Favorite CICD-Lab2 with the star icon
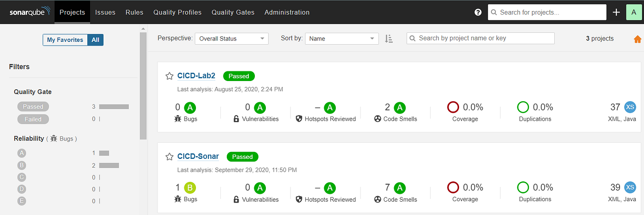Viewport: 644px width, 215px height. coord(169,76)
